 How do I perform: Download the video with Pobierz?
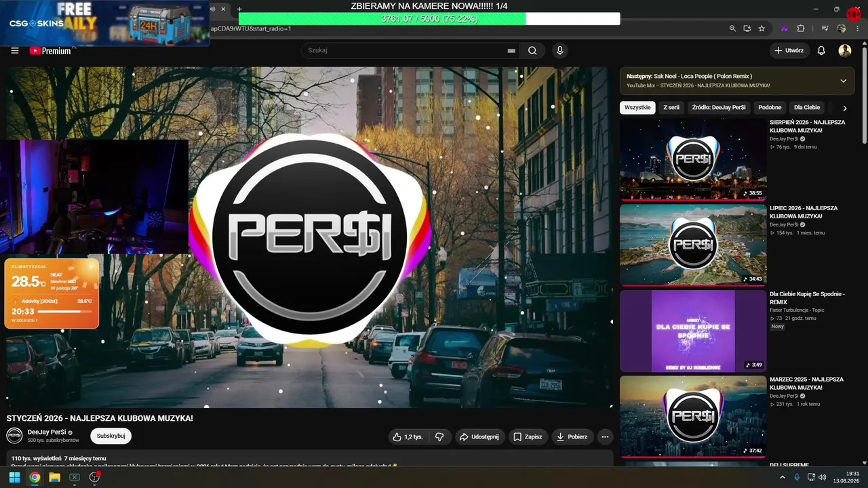(573, 437)
